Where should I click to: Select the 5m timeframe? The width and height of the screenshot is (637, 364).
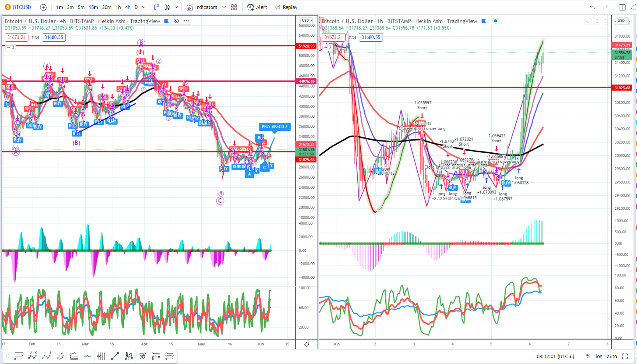81,7
